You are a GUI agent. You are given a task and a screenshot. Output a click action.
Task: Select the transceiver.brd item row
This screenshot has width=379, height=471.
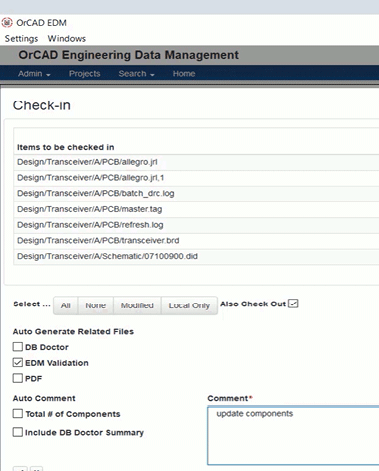[196, 241]
